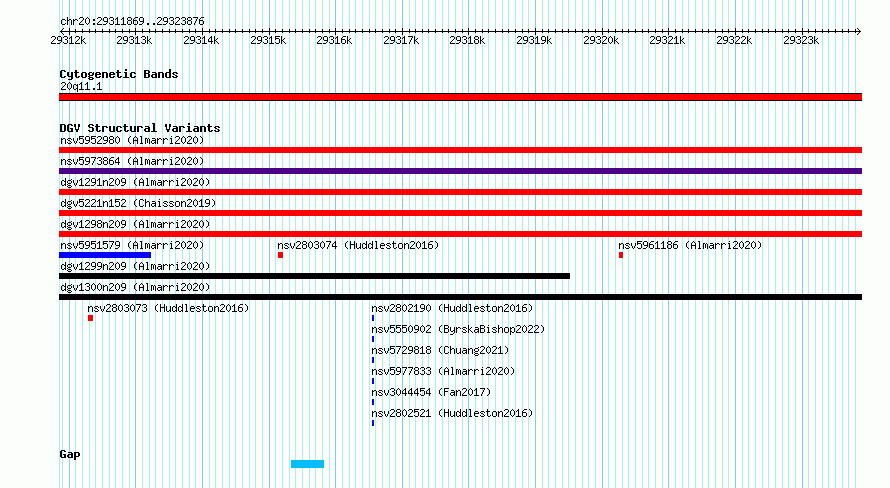Image resolution: width=890 pixels, height=488 pixels.
Task: Open the dgv1300n209 (Almarri2020) label
Action: (x=135, y=287)
